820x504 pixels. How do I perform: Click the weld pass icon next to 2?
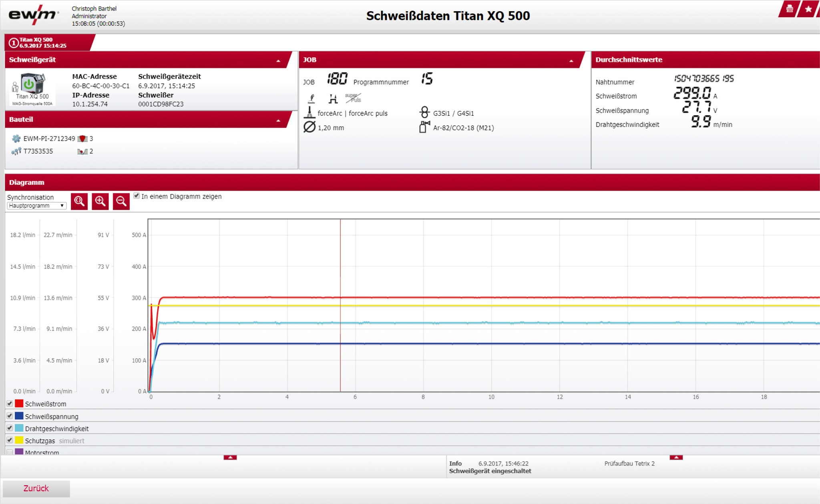82,151
